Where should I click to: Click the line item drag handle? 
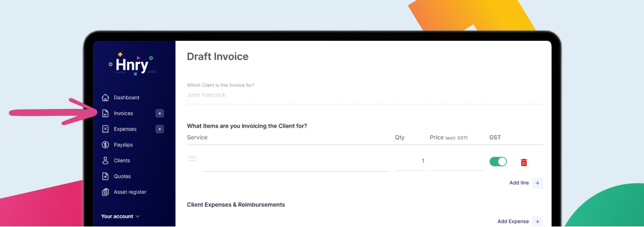[x=192, y=159]
